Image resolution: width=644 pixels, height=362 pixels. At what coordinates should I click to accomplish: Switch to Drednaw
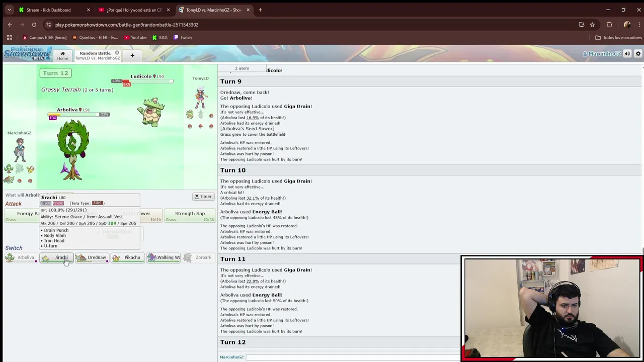click(x=92, y=257)
